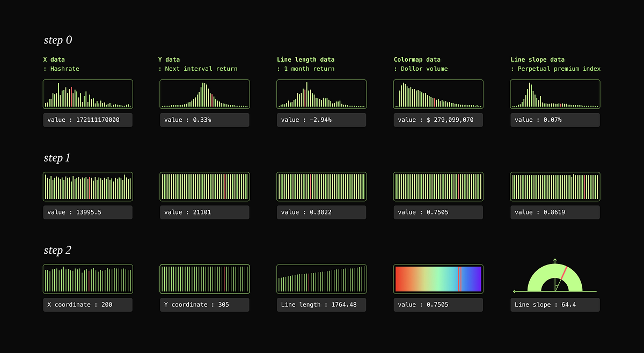Select the Line slope Perpetual premium index chart
Screen dimensions: 644x353
point(555,94)
